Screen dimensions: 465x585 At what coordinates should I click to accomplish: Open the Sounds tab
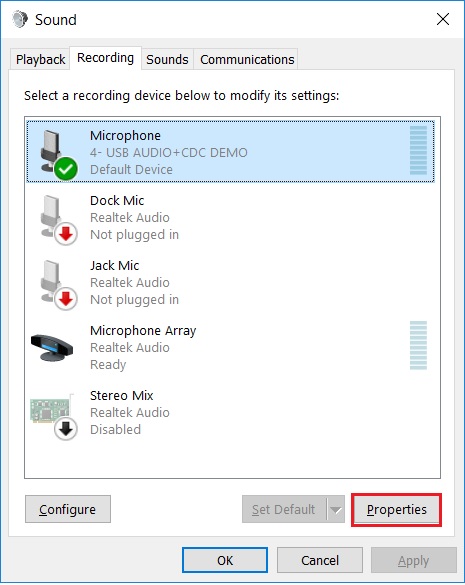coord(167,59)
